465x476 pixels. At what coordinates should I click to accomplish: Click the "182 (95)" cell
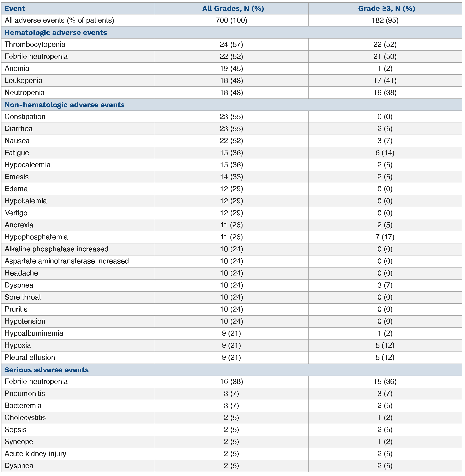385,20
